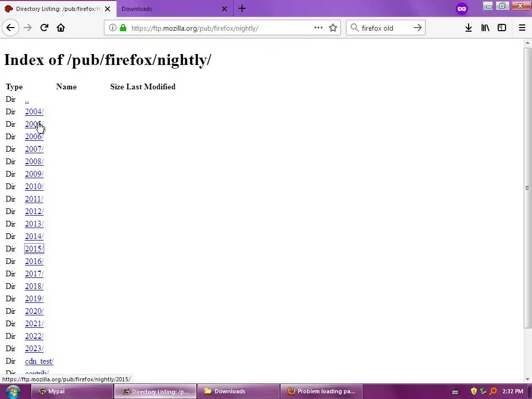Open the 2006/ directory link
Viewport: 532px width, 399px height.
click(x=34, y=137)
